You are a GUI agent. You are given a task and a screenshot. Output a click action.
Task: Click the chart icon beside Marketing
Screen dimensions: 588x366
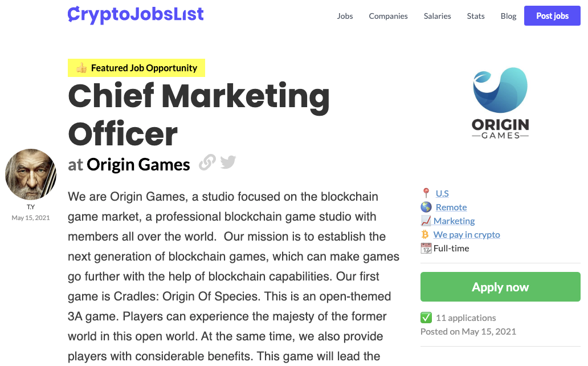click(x=426, y=221)
